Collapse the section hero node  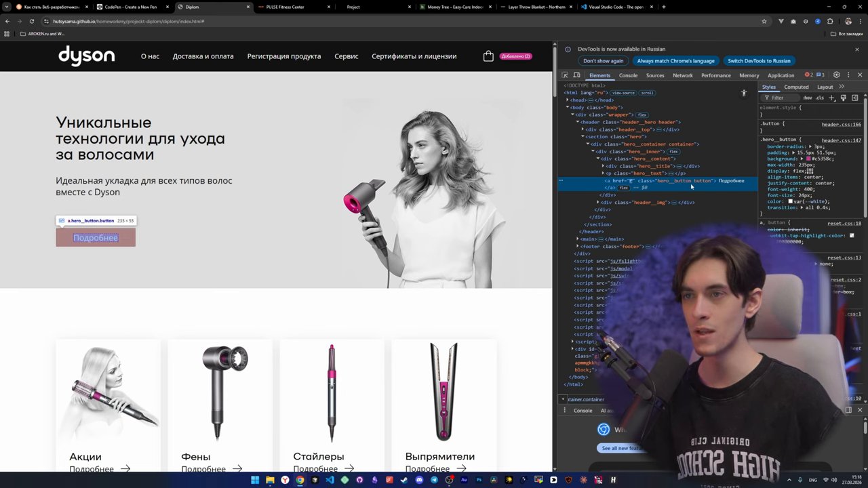click(x=583, y=137)
